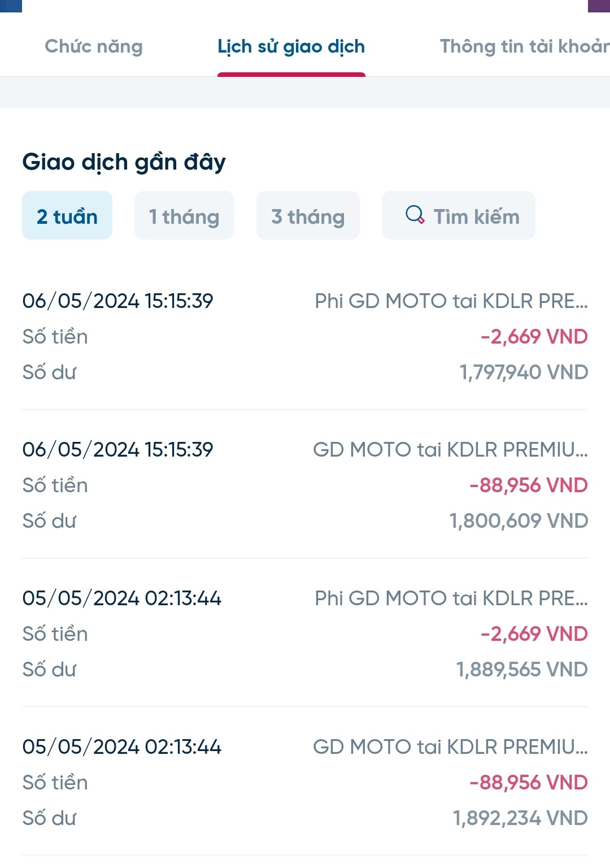
Task: Click the Giao dịch gần đây heading
Action: pos(124,162)
